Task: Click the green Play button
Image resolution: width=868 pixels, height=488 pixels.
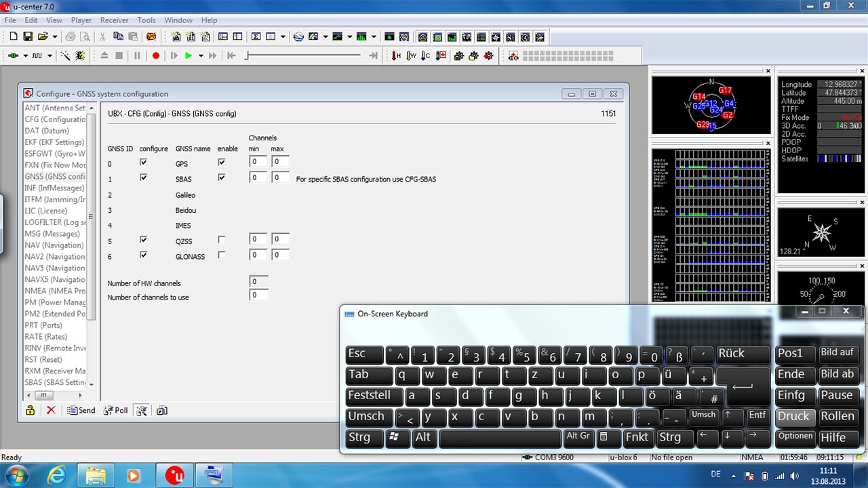Action: [189, 56]
